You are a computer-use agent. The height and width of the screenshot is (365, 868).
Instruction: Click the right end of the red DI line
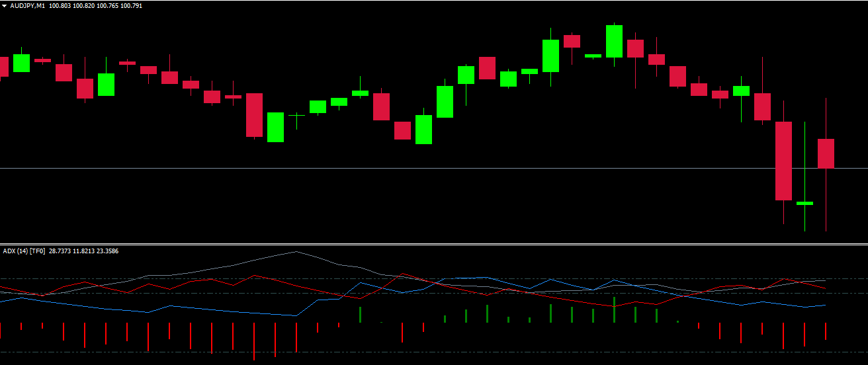825,289
